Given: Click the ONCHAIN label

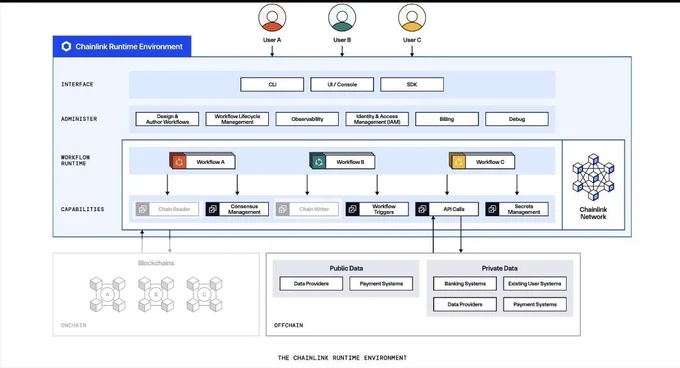Looking at the screenshot, I should point(73,325).
